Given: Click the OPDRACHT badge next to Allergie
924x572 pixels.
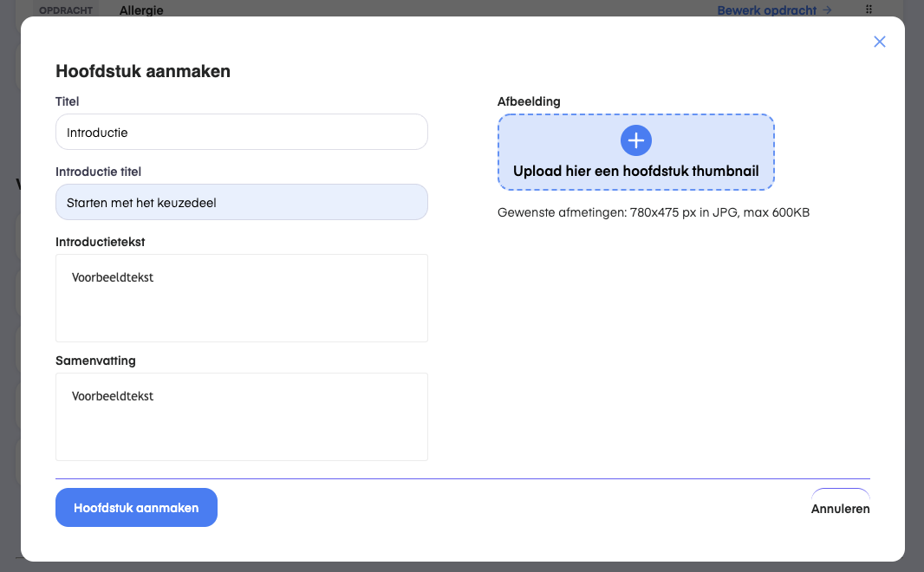Looking at the screenshot, I should pos(66,10).
